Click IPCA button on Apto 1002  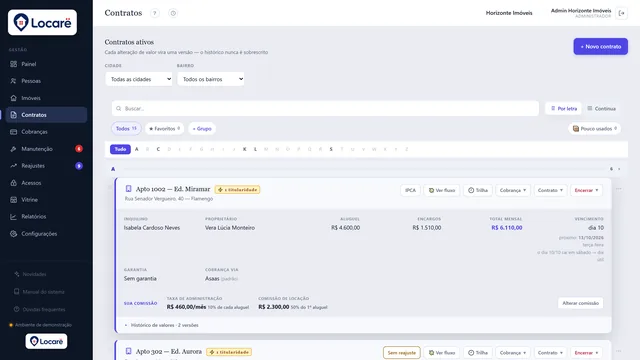click(x=410, y=190)
